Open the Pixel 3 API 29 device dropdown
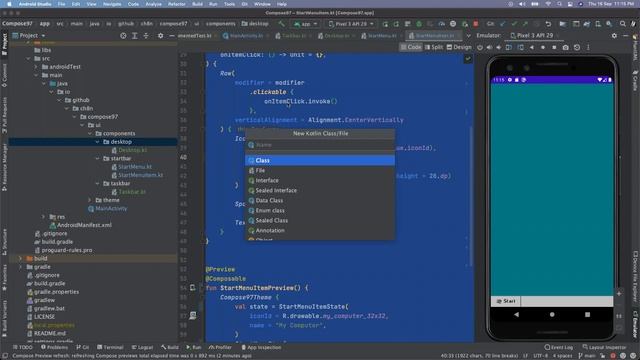 pyautogui.click(x=351, y=24)
